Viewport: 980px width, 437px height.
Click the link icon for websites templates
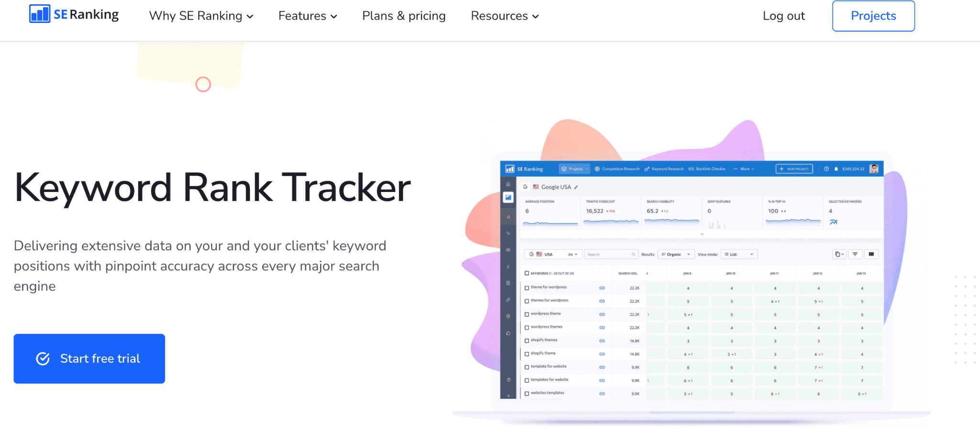[602, 393]
